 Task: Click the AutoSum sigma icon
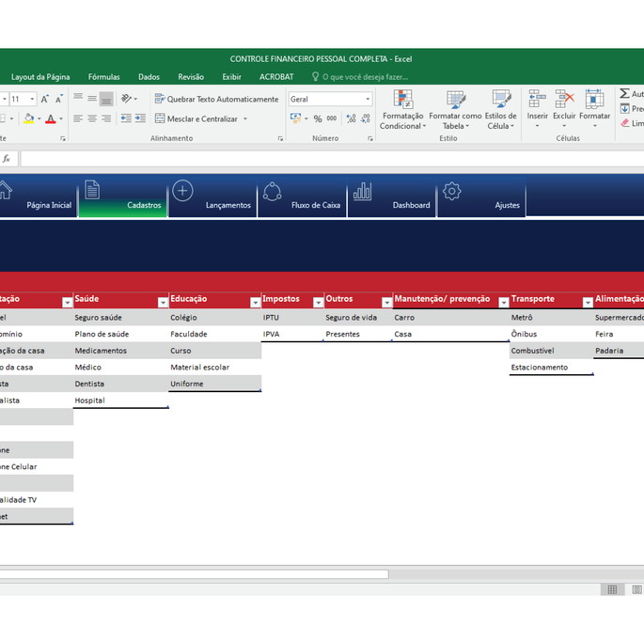point(624,94)
